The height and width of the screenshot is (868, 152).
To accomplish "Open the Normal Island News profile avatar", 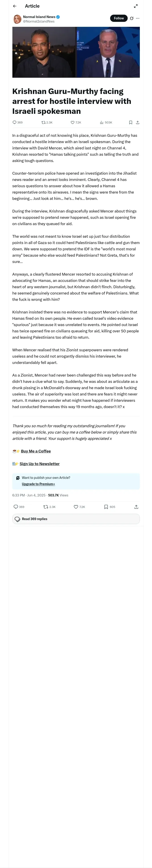I will [x=17, y=19].
